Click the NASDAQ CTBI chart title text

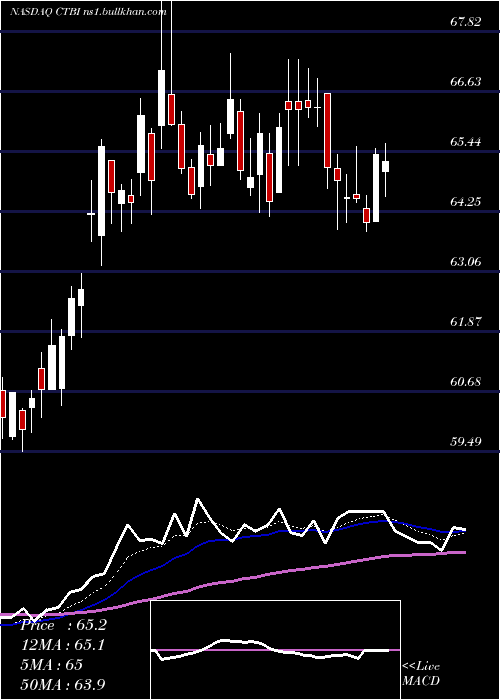pos(88,12)
